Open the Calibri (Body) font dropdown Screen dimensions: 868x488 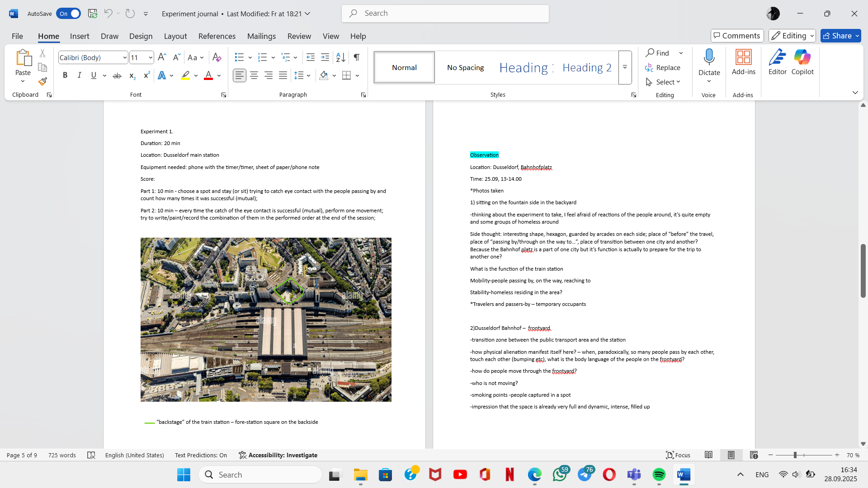pos(125,57)
